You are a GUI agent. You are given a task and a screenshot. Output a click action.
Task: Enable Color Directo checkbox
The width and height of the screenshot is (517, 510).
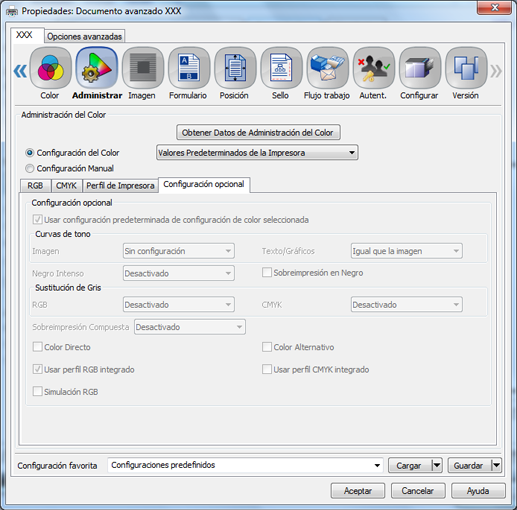(37, 347)
